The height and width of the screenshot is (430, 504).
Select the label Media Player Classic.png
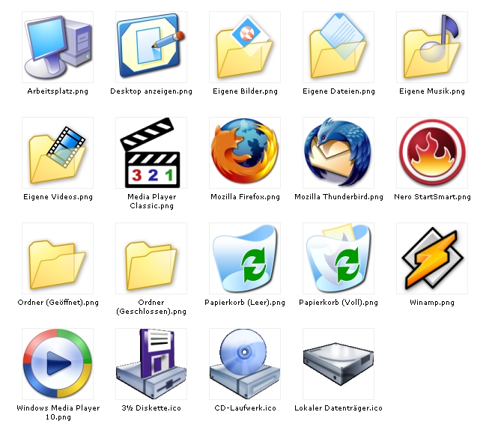[151, 202]
